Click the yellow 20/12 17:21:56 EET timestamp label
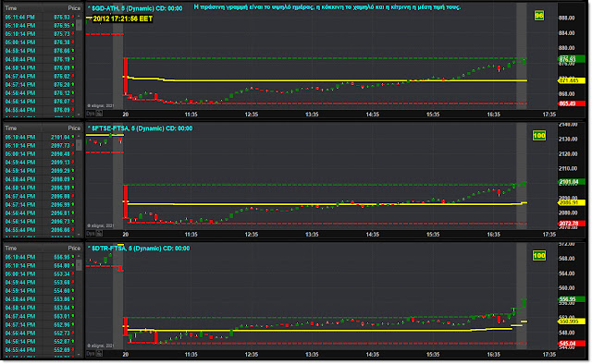 123,18
